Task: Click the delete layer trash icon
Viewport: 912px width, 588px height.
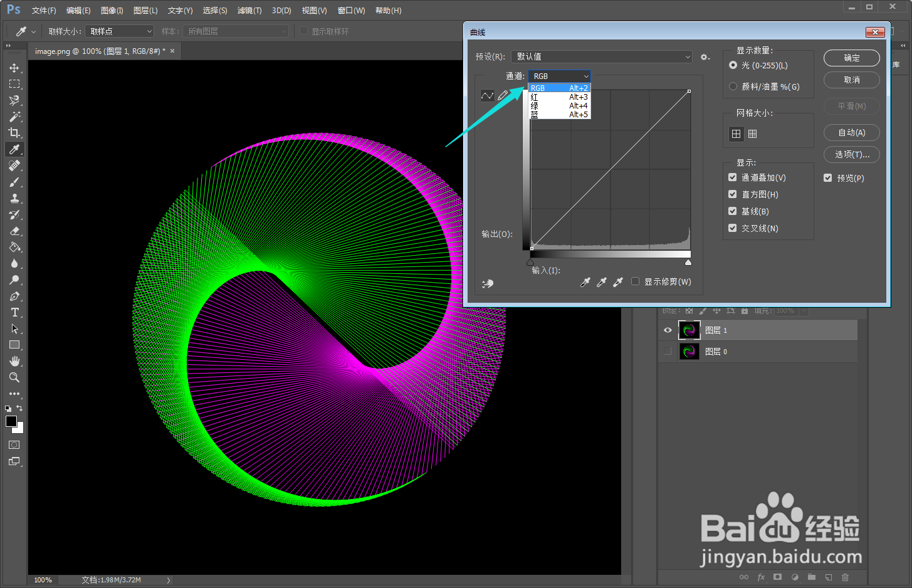Action: (846, 577)
